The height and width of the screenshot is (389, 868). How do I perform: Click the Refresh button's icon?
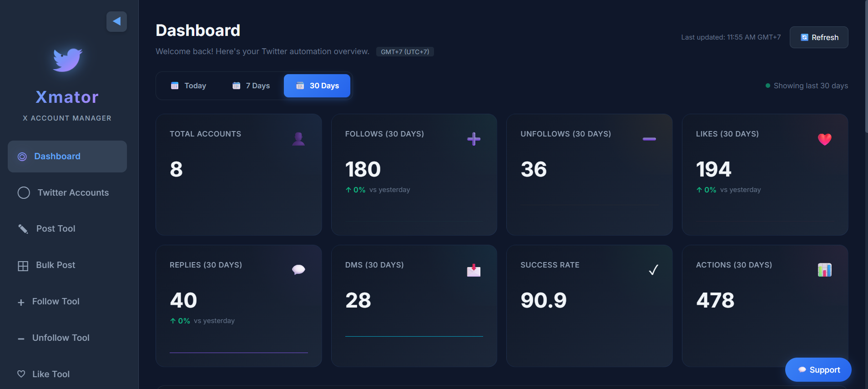[804, 37]
